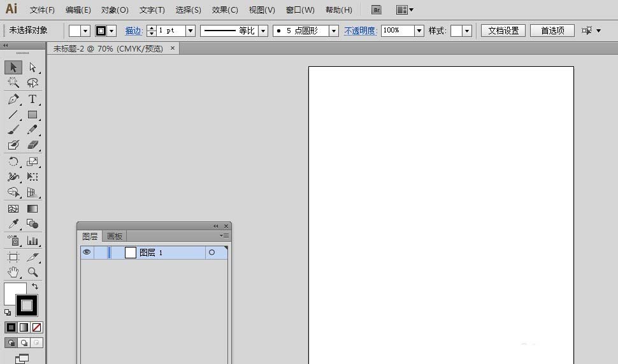The height and width of the screenshot is (364, 618).
Task: Enable Draw Inside mode
Action: tap(37, 343)
